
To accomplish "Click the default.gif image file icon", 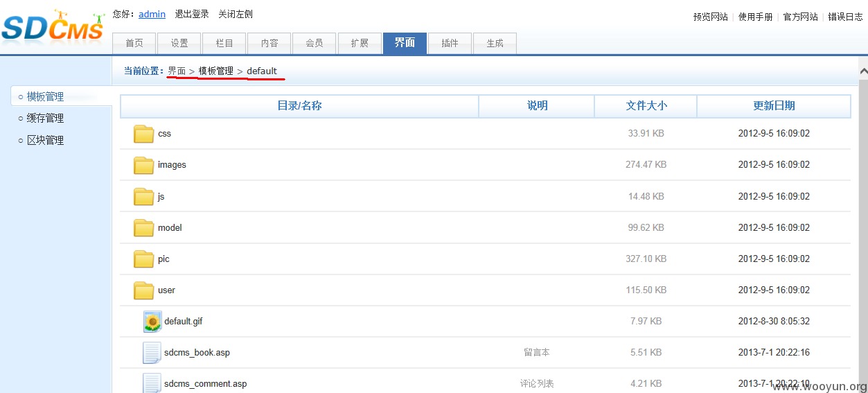I will click(152, 322).
